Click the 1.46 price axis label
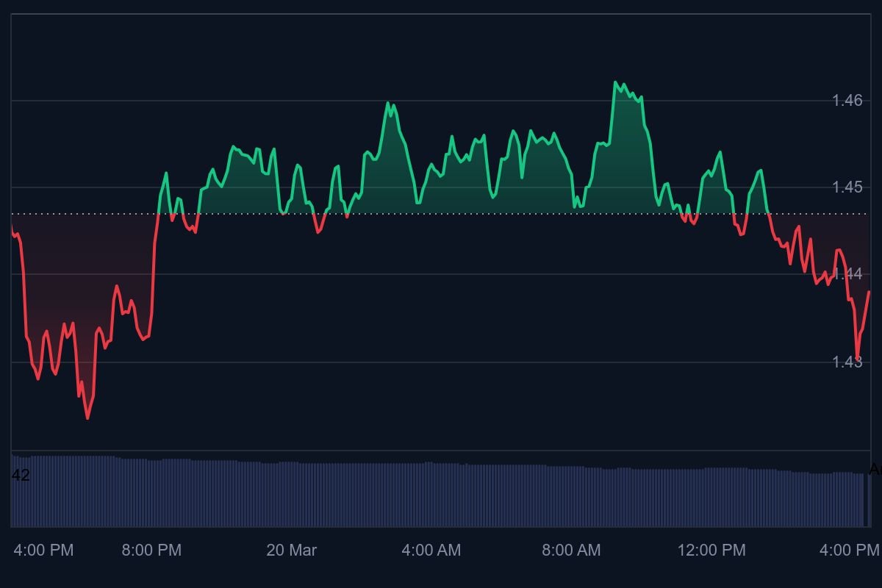The height and width of the screenshot is (588, 882). (x=847, y=100)
